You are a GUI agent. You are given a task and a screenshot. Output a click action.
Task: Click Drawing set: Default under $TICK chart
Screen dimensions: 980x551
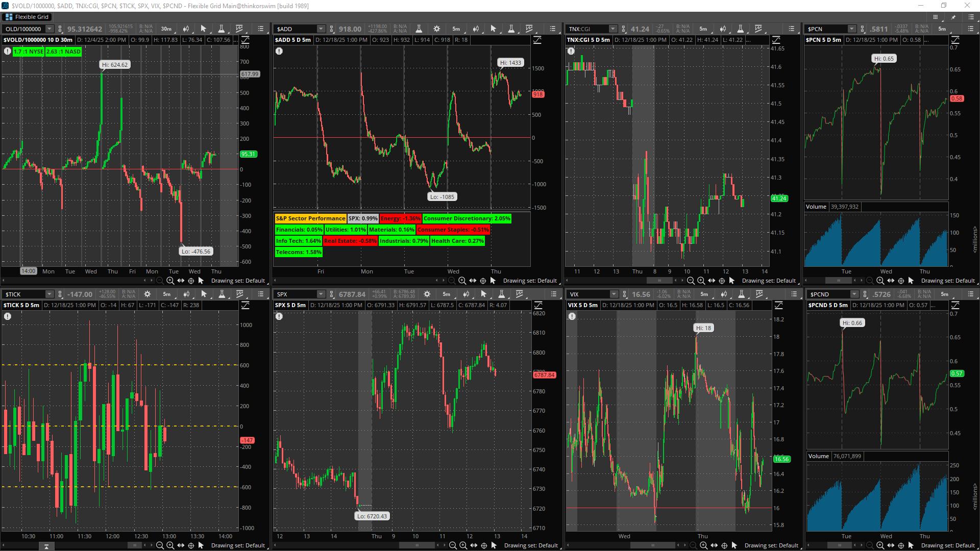pyautogui.click(x=238, y=545)
